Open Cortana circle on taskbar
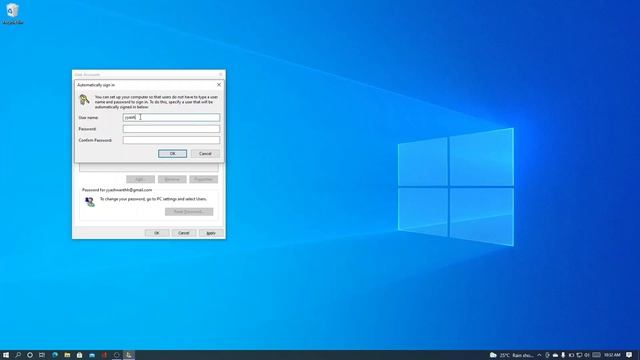The image size is (640, 360). [30, 355]
